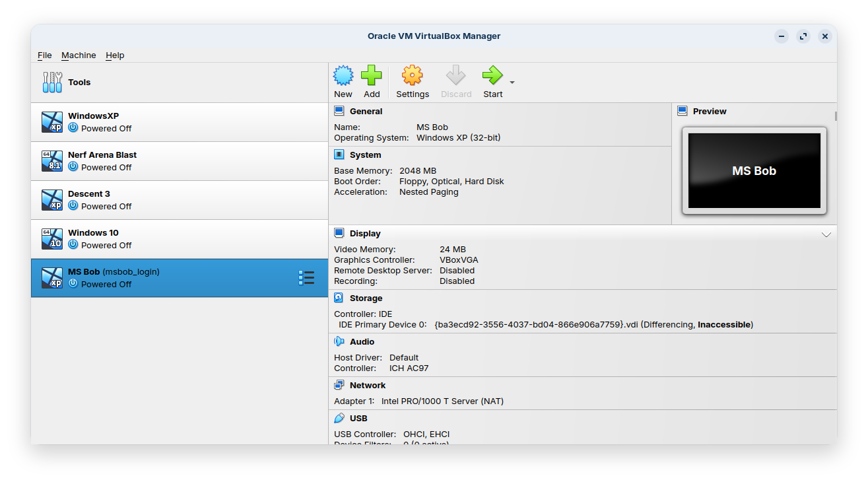Click the New virtual machine icon
Screen dimensions: 868x482
(343, 76)
